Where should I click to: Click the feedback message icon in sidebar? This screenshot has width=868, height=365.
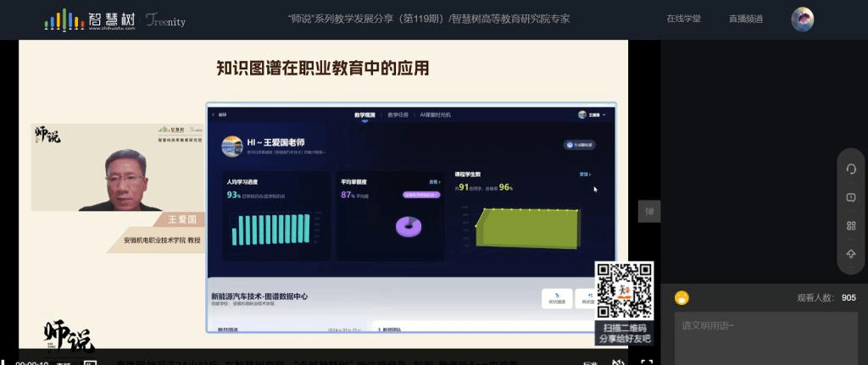coord(851,197)
